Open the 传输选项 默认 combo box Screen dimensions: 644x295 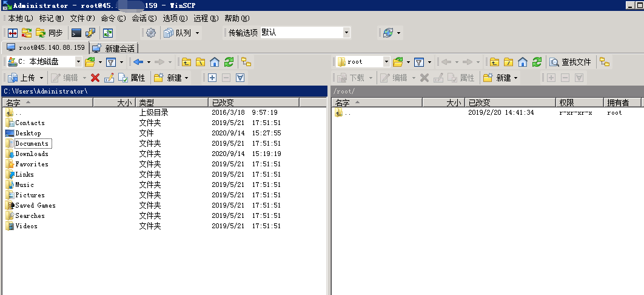coord(305,32)
